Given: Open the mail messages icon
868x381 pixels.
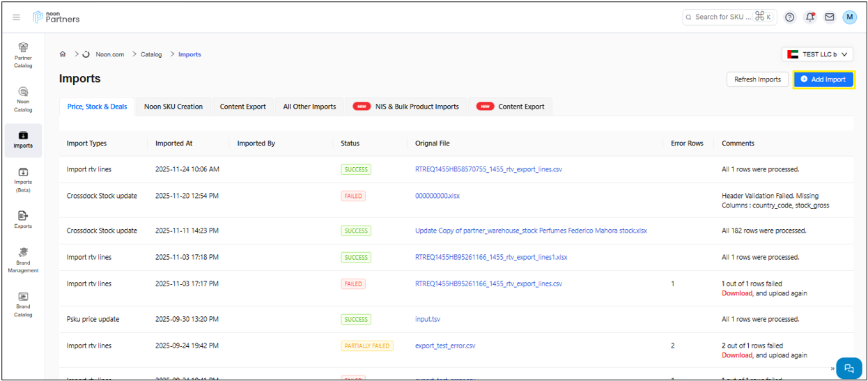Looking at the screenshot, I should 830,17.
